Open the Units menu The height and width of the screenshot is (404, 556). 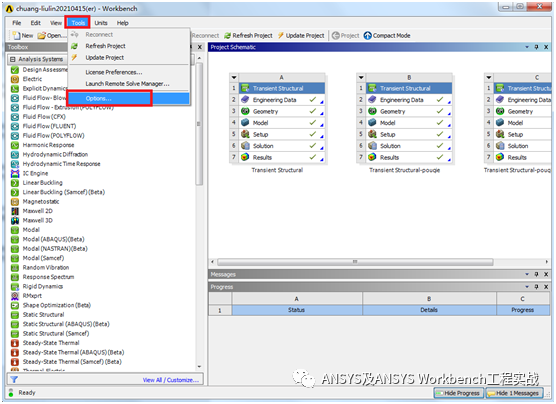pyautogui.click(x=101, y=23)
